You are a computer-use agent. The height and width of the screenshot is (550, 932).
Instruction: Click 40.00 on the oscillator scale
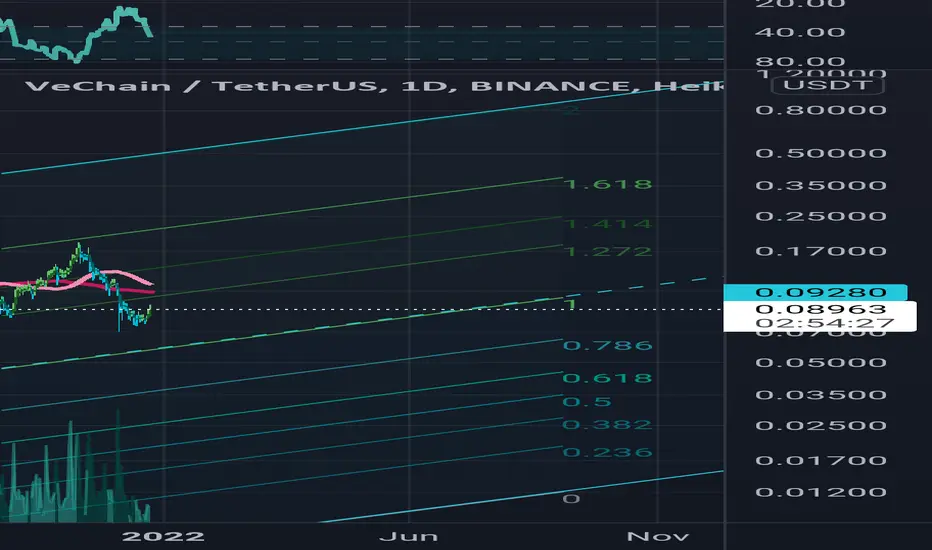[800, 32]
